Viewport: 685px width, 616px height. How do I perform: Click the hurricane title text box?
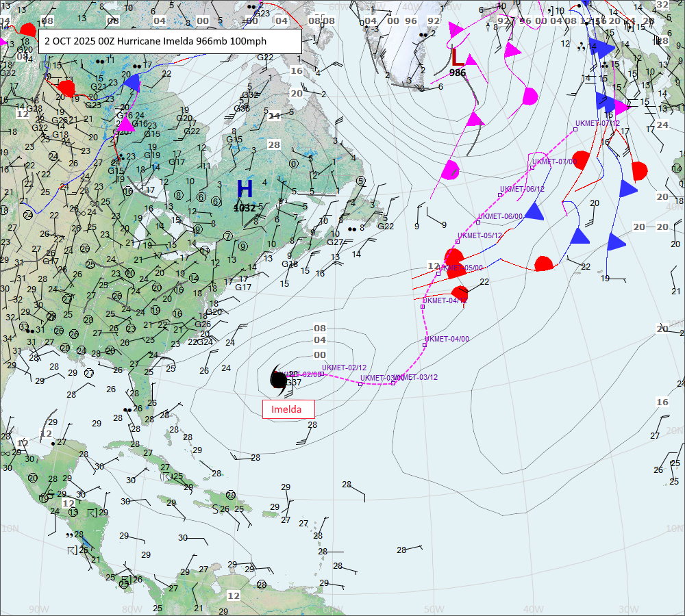point(170,41)
